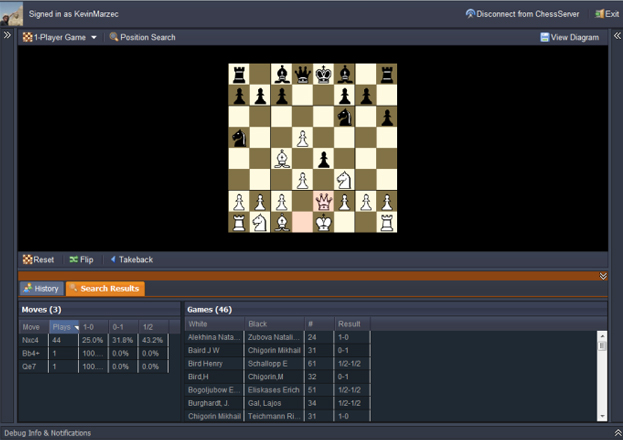Sort moves by Plays column

click(x=64, y=325)
